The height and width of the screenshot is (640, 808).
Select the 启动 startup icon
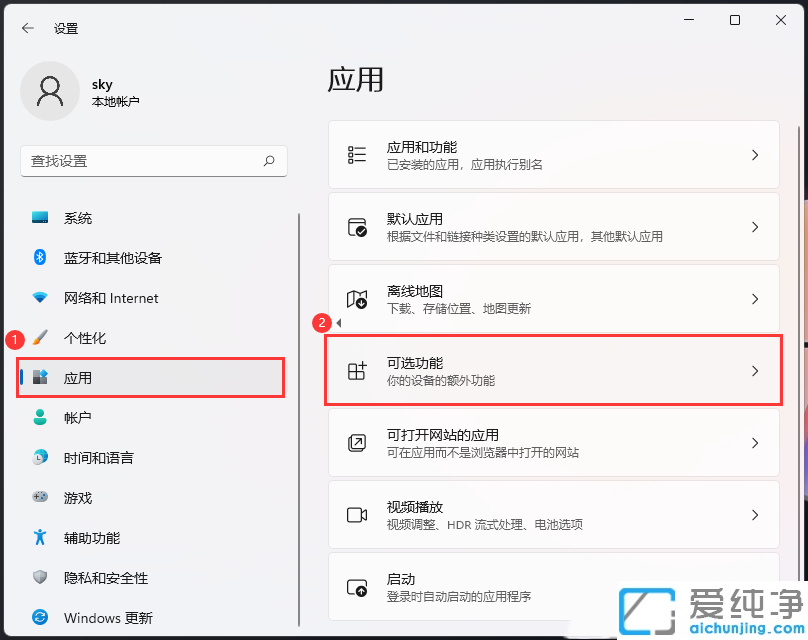[357, 588]
